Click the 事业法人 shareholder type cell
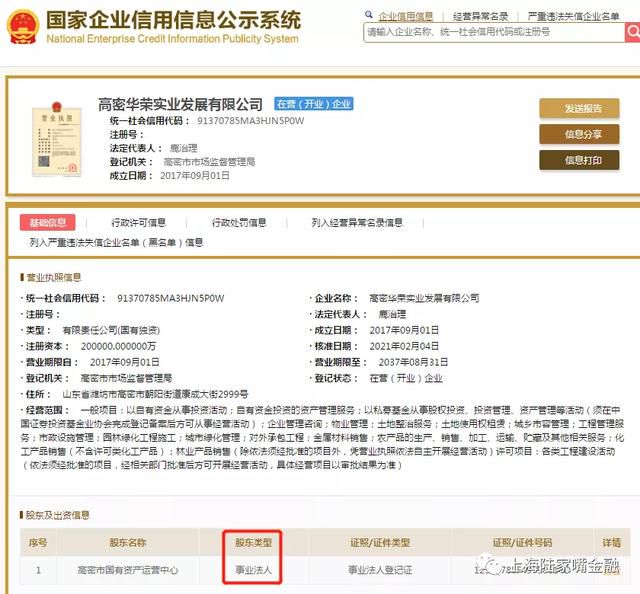The height and width of the screenshot is (594, 640). coord(253,570)
